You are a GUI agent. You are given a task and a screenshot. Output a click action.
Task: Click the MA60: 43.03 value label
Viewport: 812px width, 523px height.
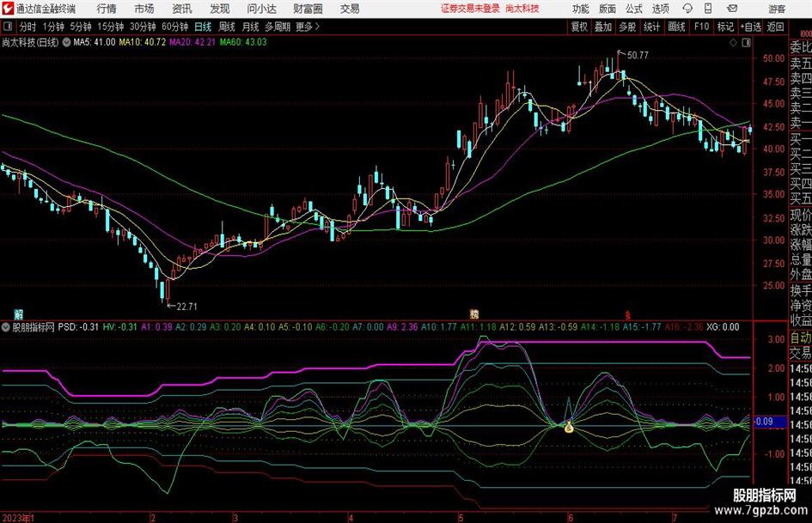(x=243, y=42)
